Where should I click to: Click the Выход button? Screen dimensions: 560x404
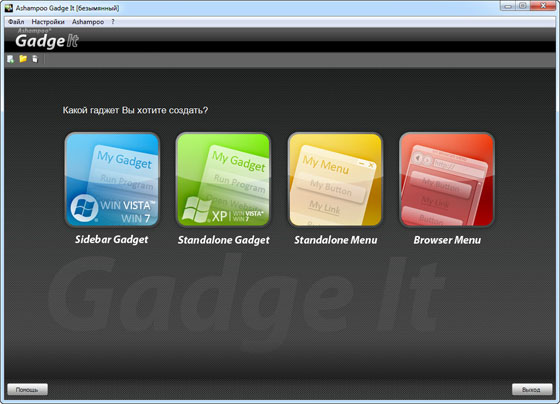[532, 389]
